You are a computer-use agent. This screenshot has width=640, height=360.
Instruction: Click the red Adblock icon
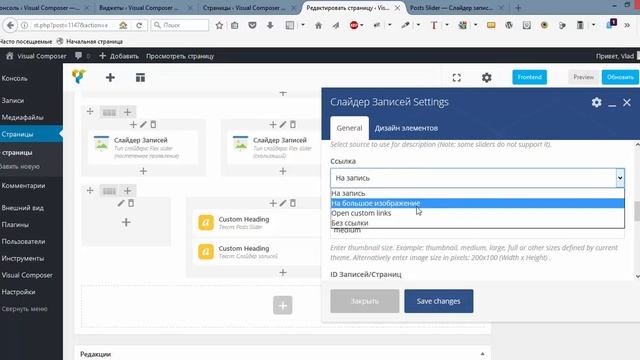[x=354, y=25]
